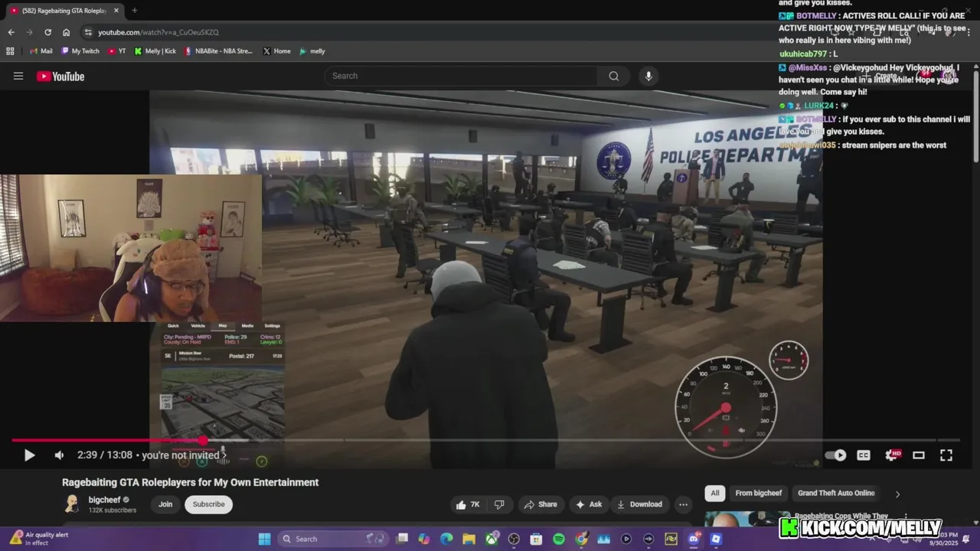Open the My Twitch bookmark
Screen dimensions: 980x551
pyautogui.click(x=80, y=51)
